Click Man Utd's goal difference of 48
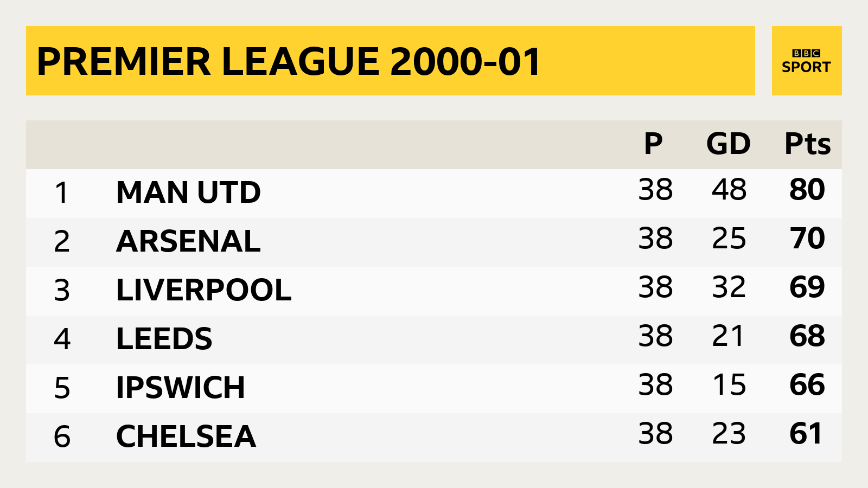This screenshot has height=488, width=868. 729,190
